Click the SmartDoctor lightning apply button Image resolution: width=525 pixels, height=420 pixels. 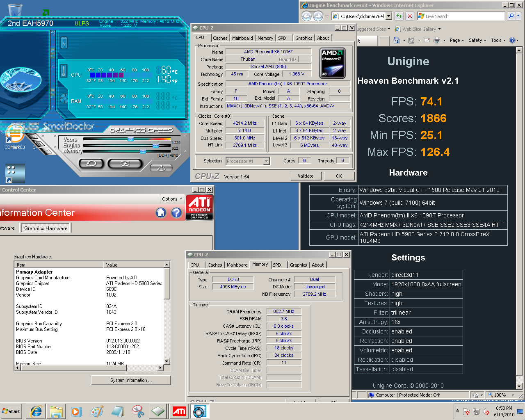pos(125,164)
